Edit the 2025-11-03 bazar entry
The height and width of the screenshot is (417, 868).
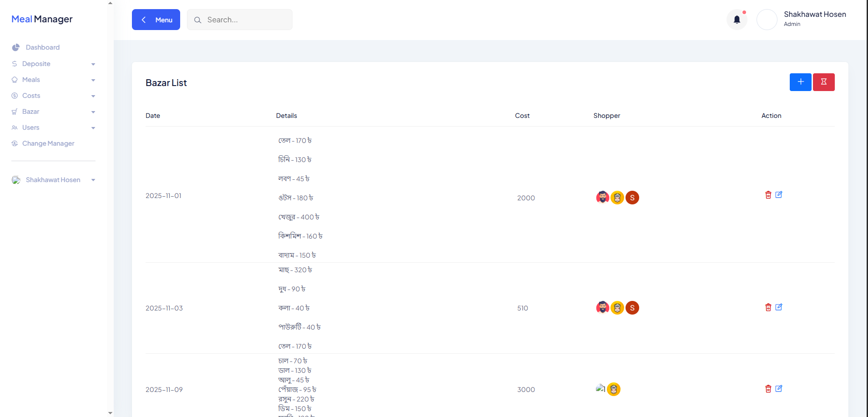point(779,307)
